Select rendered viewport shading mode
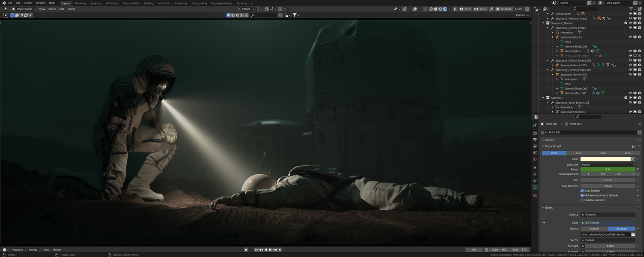Image resolution: width=644 pixels, height=257 pixels. pos(445,9)
